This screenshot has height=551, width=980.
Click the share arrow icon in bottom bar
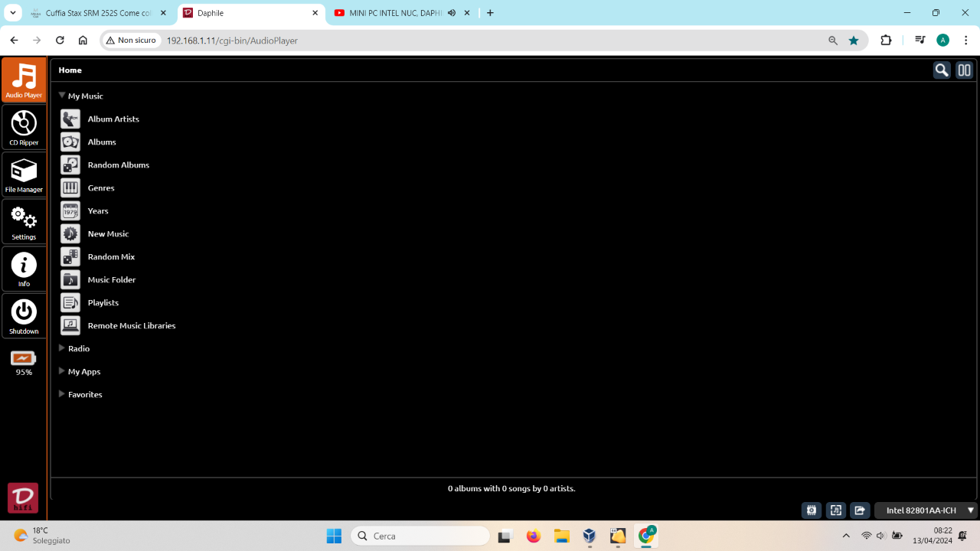pos(860,510)
